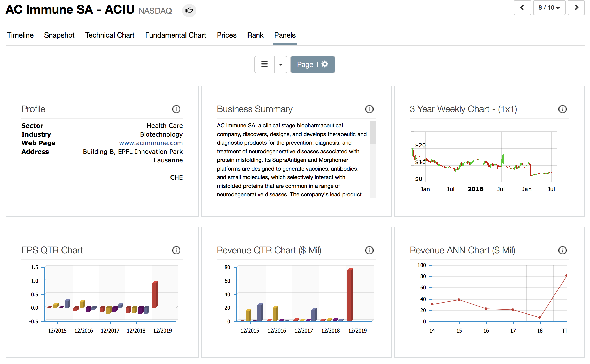Expand the caret next to the hamburger button
Viewport: 590px width, 364px height.
[281, 64]
